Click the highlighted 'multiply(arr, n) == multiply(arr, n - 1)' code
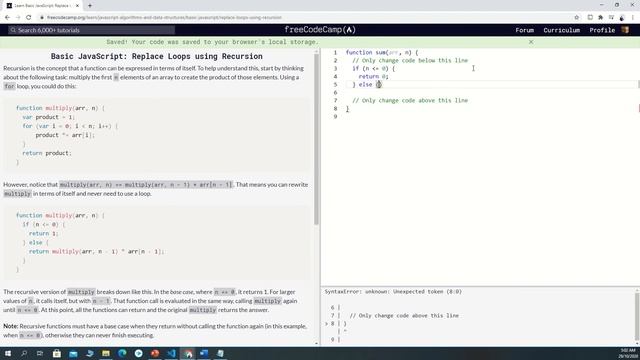Image resolution: width=640 pixels, height=360 pixels. (x=146, y=184)
